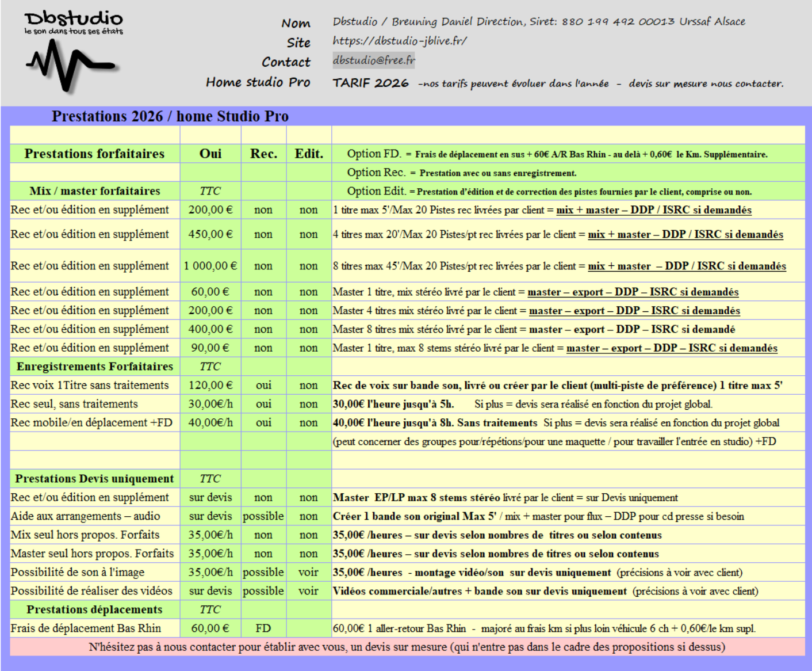Viewport: 812px width, 671px height.
Task: Click the "Edit." column header
Action: [309, 154]
